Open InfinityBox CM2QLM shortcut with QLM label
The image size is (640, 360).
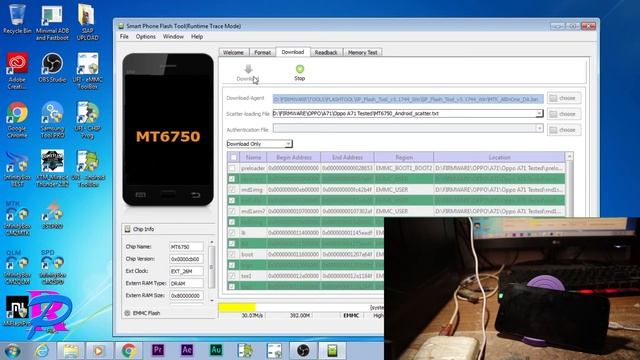pyautogui.click(x=17, y=267)
